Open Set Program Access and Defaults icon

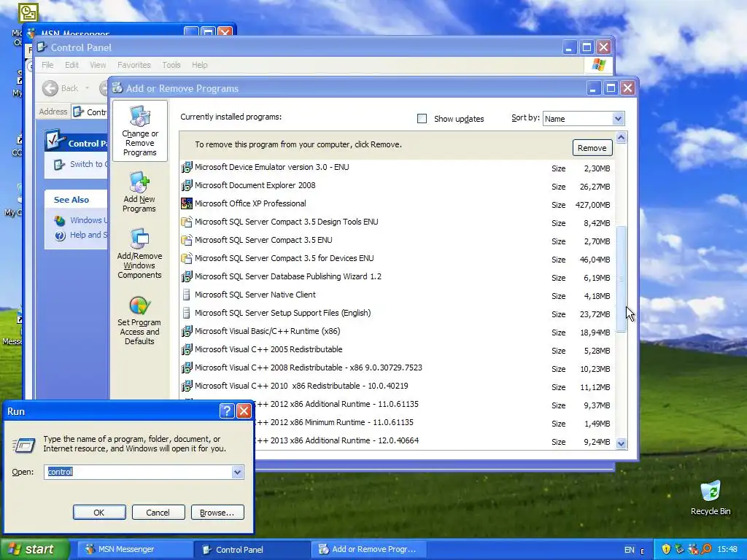coord(139,320)
